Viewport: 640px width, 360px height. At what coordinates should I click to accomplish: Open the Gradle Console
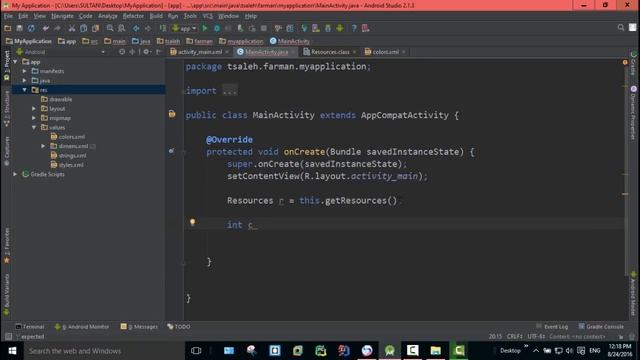[x=601, y=327]
